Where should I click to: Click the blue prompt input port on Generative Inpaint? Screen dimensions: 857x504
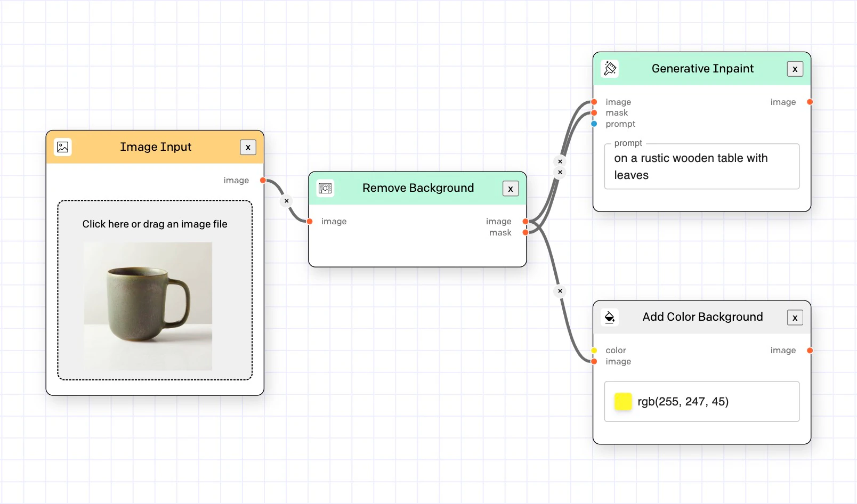tap(593, 124)
